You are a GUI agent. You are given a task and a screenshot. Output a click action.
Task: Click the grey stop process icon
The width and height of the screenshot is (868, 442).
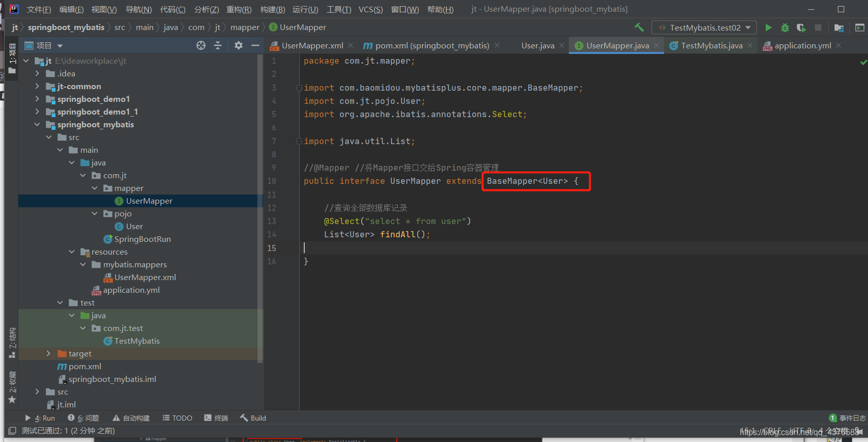818,27
